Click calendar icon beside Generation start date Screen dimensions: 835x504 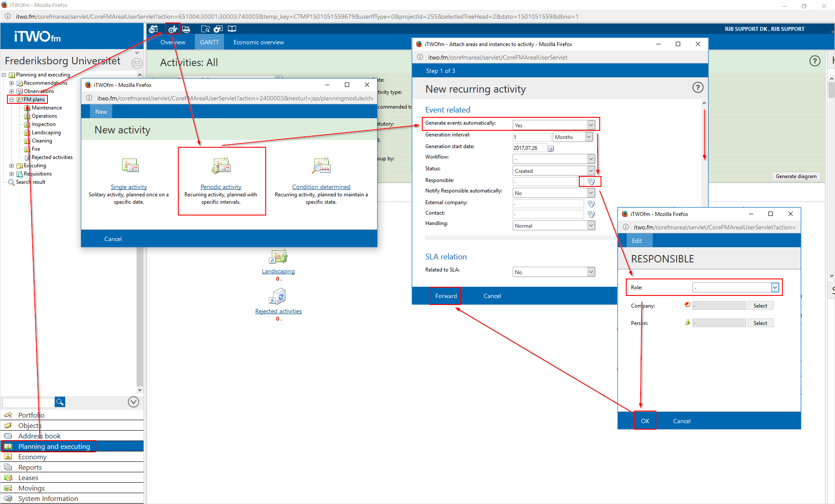551,148
